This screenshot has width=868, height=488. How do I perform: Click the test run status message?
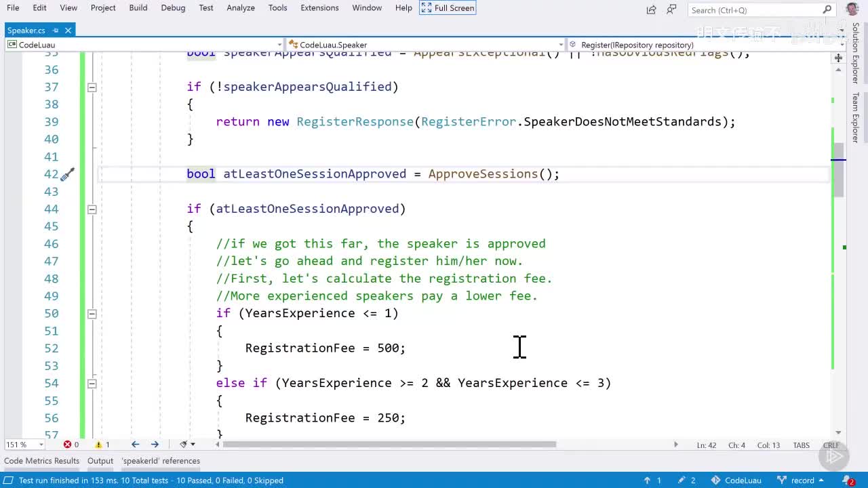pos(151,481)
